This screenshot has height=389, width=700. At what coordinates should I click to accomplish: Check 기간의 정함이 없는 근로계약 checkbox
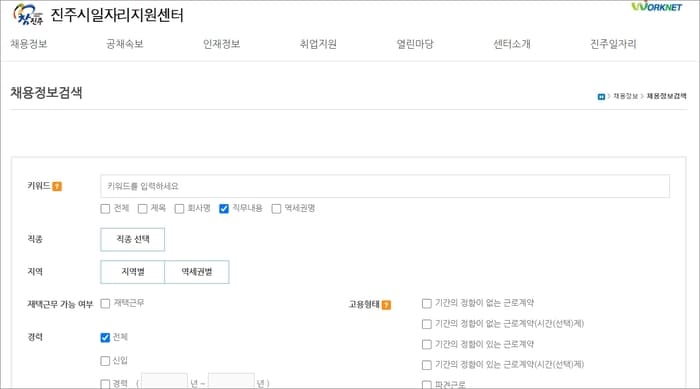pos(427,304)
